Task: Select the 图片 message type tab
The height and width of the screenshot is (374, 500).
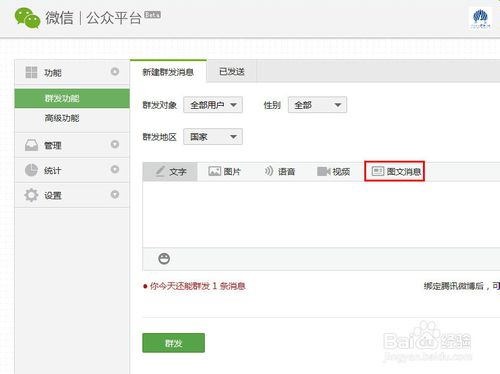Action: point(224,172)
